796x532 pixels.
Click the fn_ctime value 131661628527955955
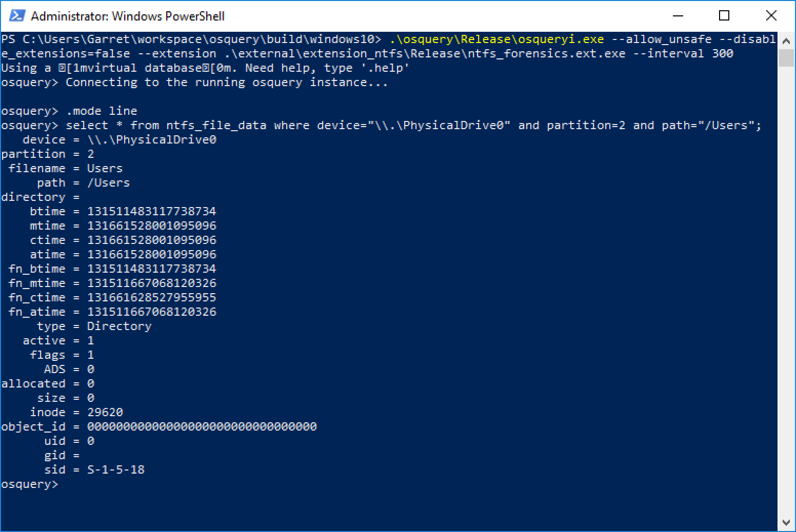pos(152,298)
